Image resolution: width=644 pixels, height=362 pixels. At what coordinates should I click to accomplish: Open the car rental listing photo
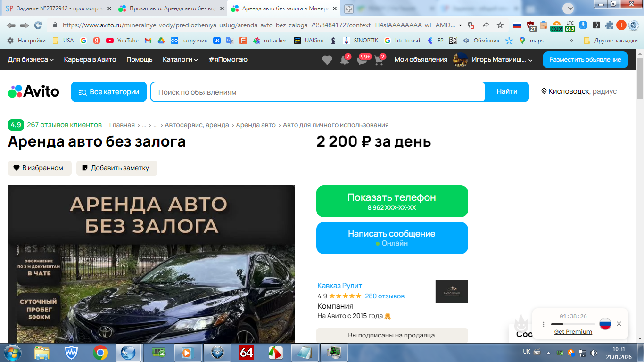click(x=151, y=264)
